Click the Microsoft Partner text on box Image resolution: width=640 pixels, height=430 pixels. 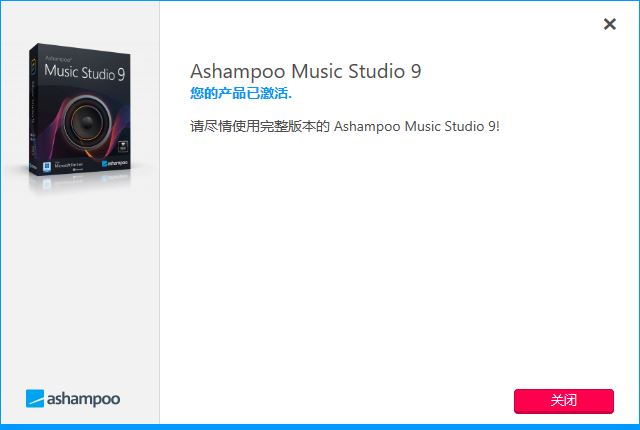[x=68, y=165]
